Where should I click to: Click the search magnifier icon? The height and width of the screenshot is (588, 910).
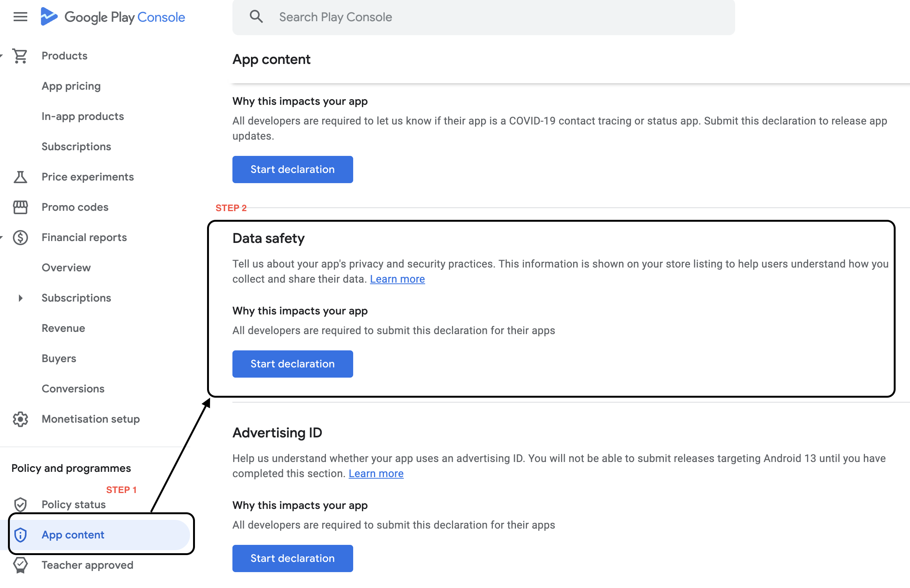point(256,16)
